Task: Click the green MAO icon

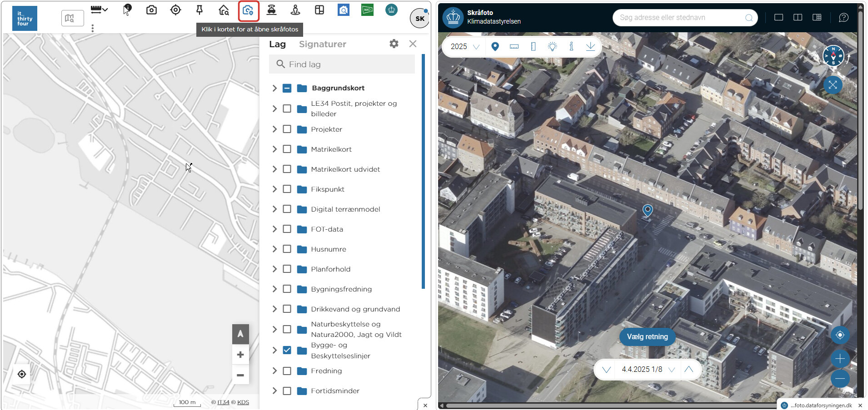Action: (x=367, y=10)
